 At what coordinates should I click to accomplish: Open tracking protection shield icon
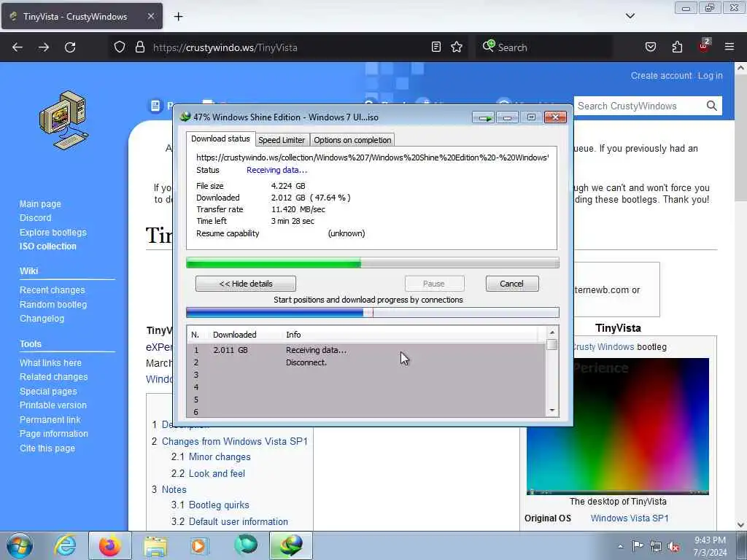[x=120, y=47]
